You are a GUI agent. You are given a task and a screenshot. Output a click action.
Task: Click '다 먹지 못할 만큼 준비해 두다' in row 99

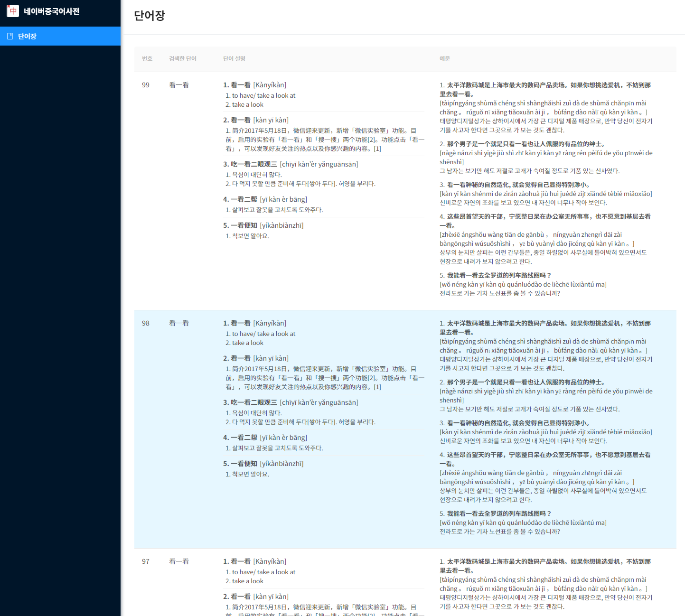point(300,184)
